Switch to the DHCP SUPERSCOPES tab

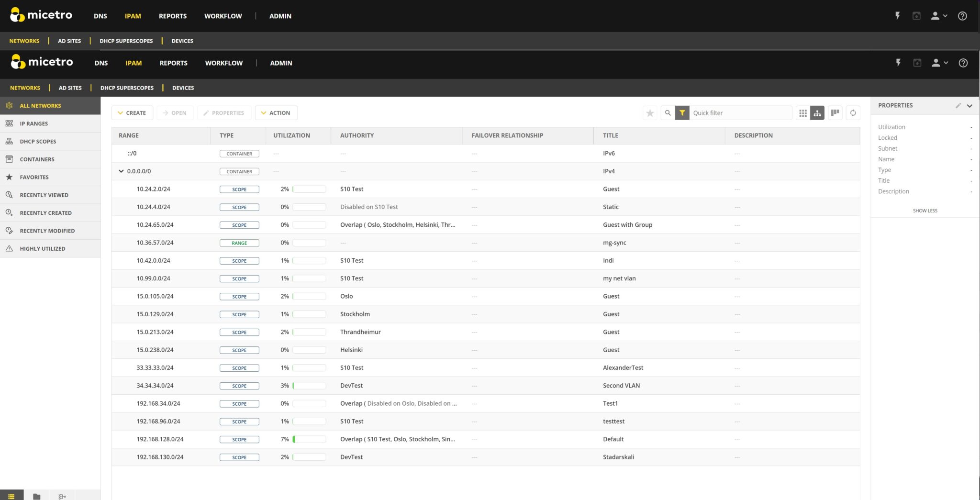[126, 88]
